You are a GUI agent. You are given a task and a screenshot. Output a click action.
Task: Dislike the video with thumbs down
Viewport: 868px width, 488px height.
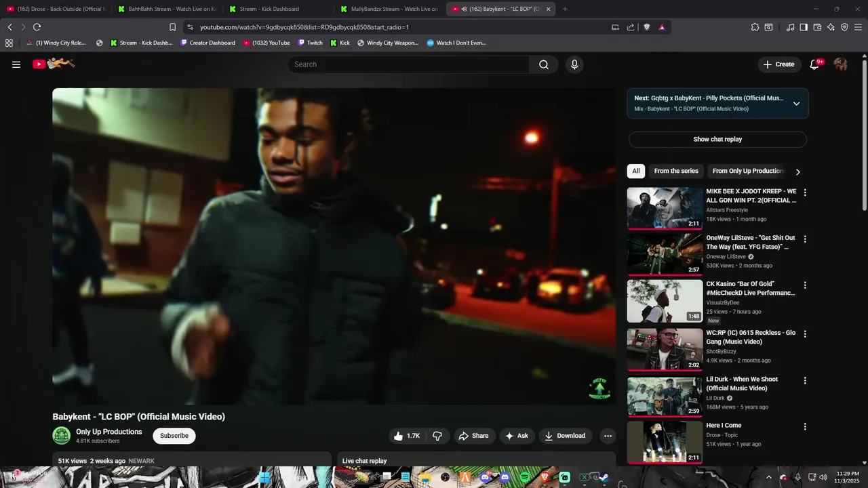(x=437, y=436)
